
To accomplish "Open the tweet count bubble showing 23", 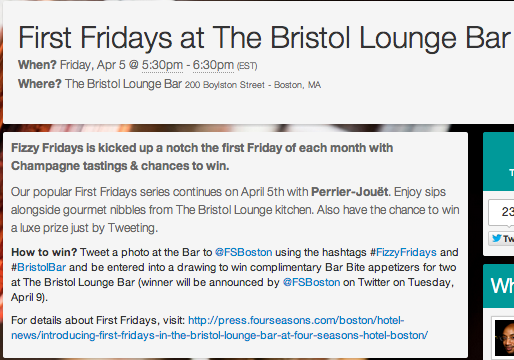I will click(x=501, y=212).
